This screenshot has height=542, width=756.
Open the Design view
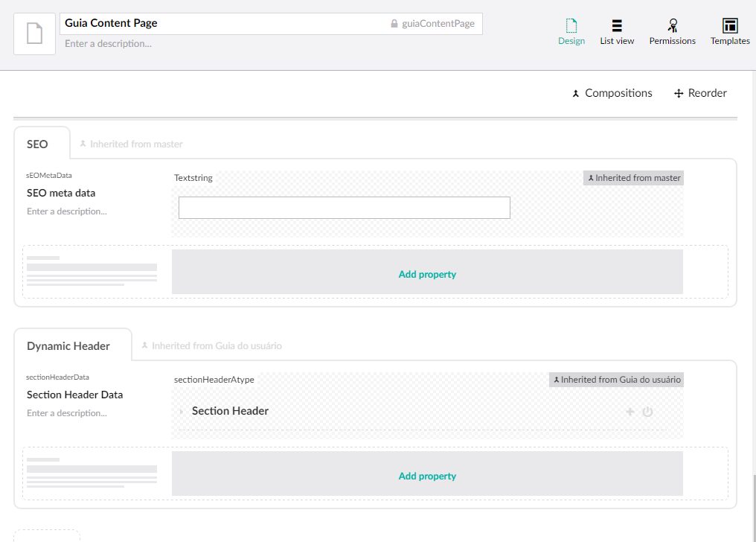click(x=571, y=33)
